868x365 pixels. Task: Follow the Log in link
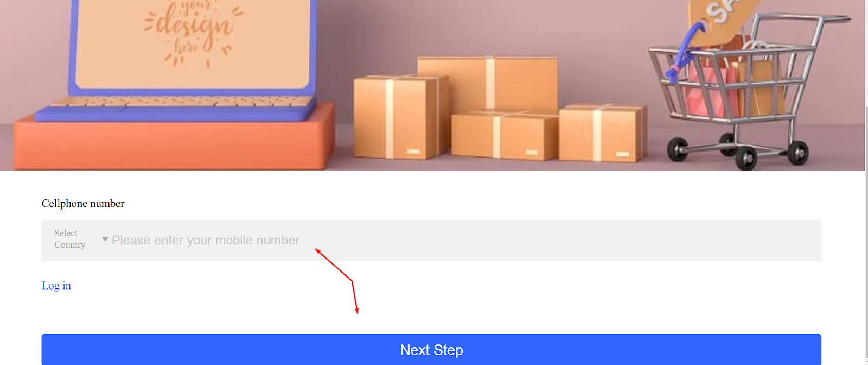tap(56, 286)
